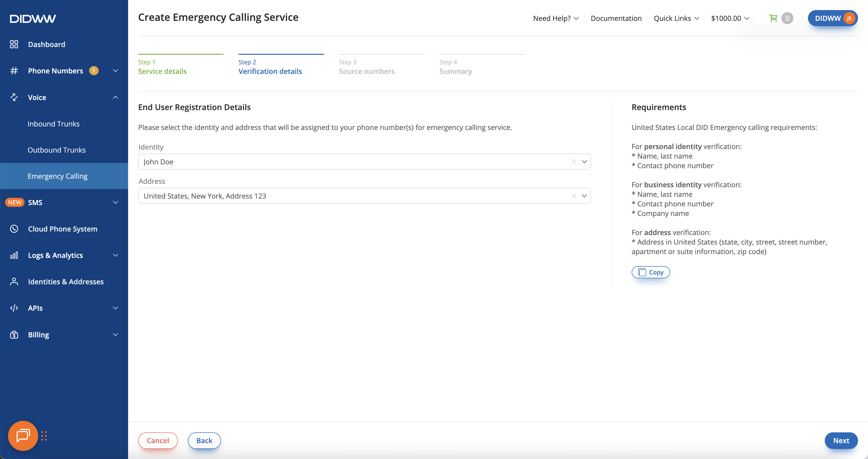Click the JS user avatar badge

(849, 18)
